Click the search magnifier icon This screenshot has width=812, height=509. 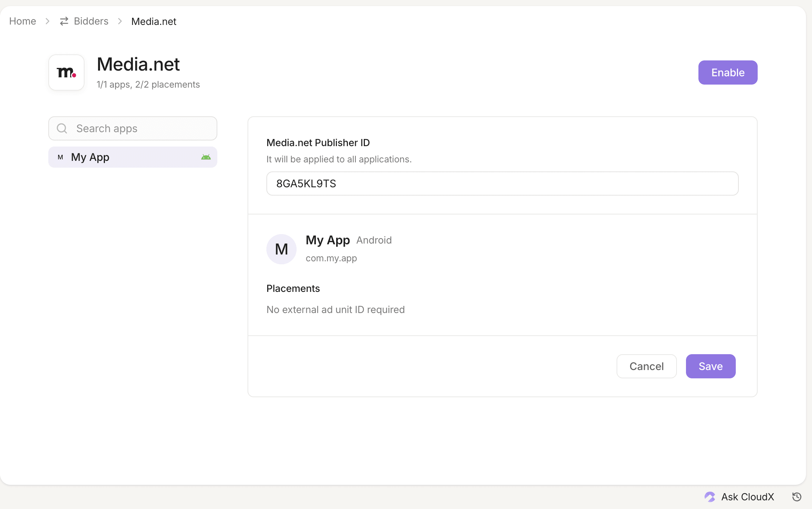62,128
